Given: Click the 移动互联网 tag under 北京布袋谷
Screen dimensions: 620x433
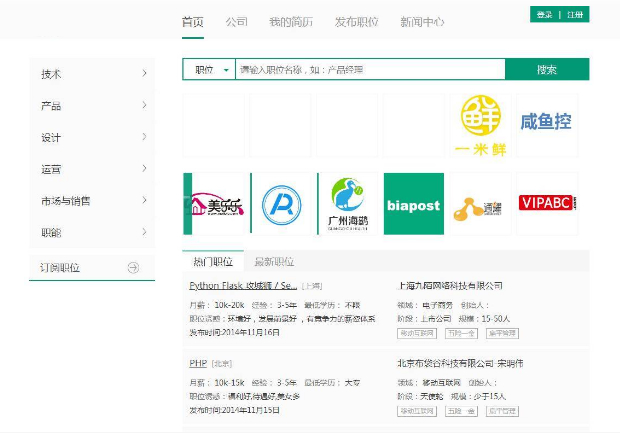Looking at the screenshot, I should (x=417, y=411).
